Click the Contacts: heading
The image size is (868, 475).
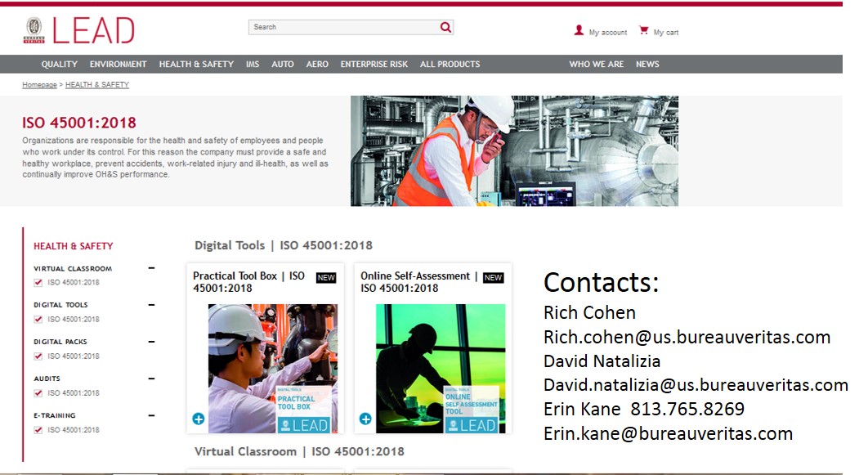click(x=602, y=282)
